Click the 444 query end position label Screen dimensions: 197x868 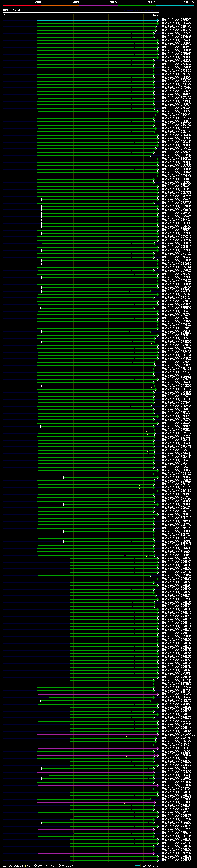coord(155,15)
